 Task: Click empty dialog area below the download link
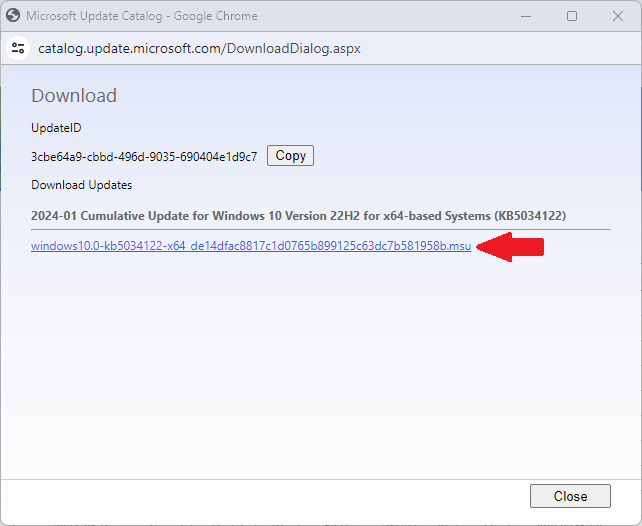[x=320, y=370]
